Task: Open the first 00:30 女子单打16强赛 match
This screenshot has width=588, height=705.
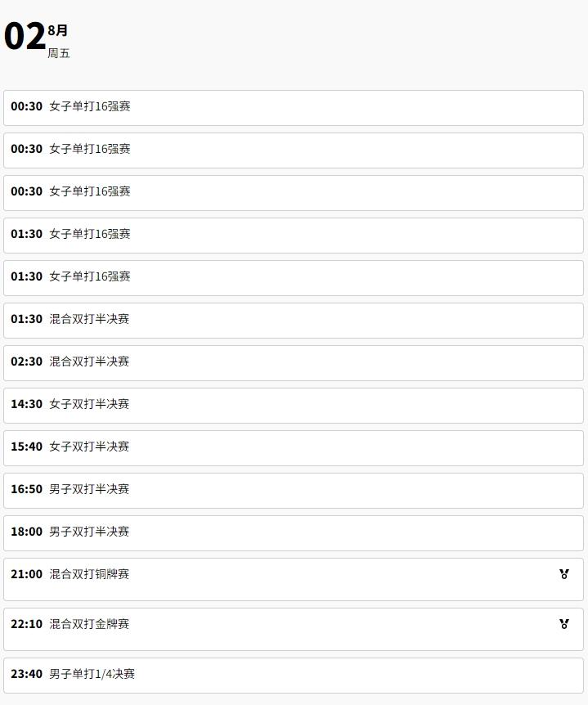Action: [x=294, y=108]
